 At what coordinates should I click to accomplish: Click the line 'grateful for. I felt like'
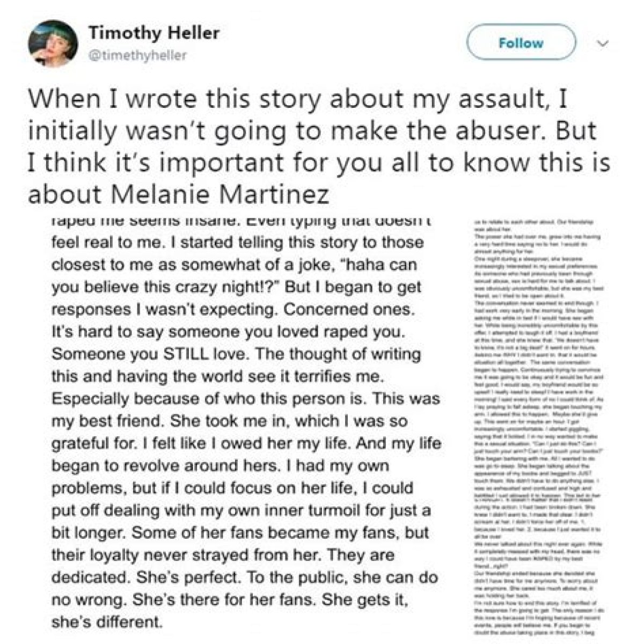(245, 444)
